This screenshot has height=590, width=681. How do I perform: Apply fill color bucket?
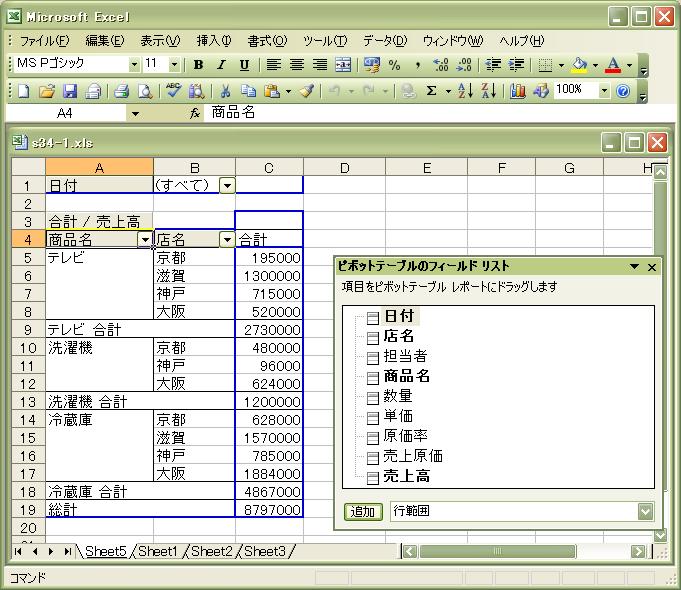click(579, 65)
